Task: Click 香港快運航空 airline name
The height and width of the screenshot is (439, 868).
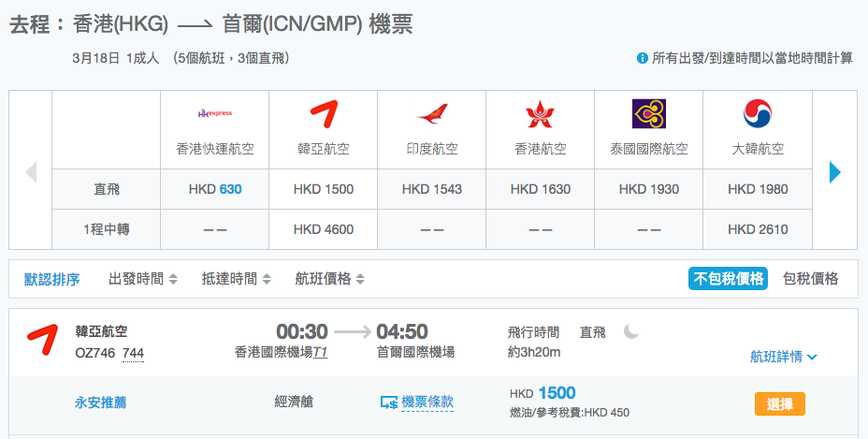Action: [x=215, y=149]
